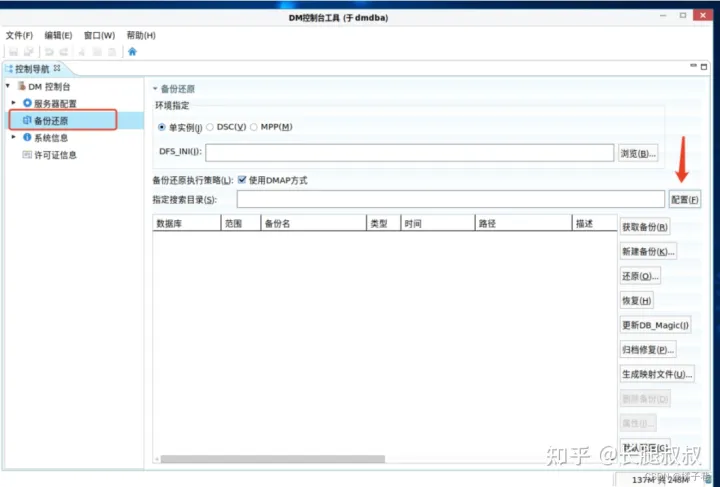Click into the 指定搜索目录 input field
The image size is (720, 487).
[451, 199]
